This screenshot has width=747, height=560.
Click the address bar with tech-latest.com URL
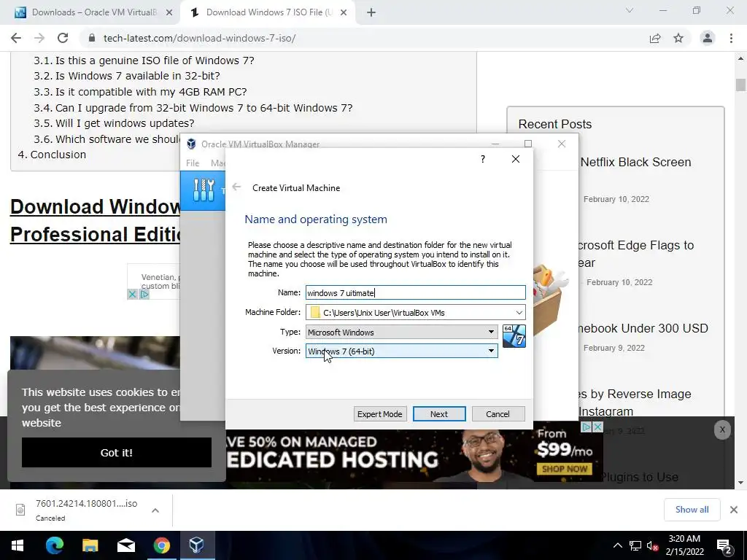[x=362, y=38]
